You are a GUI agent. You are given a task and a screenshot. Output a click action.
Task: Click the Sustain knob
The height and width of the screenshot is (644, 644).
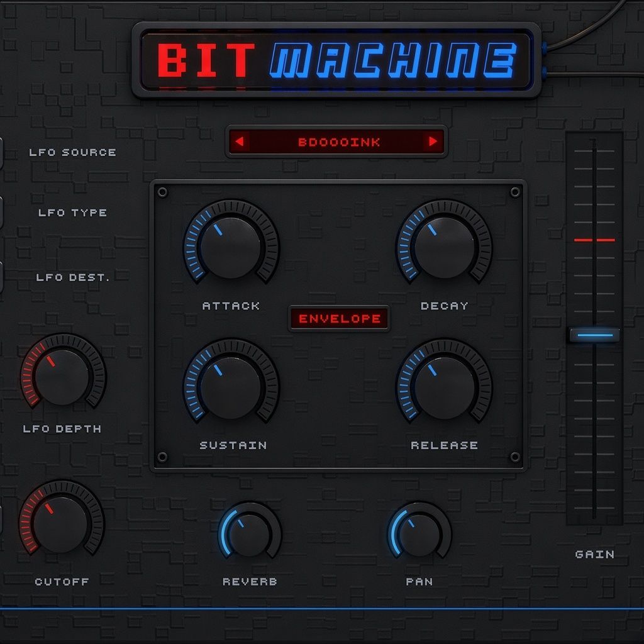(230, 388)
